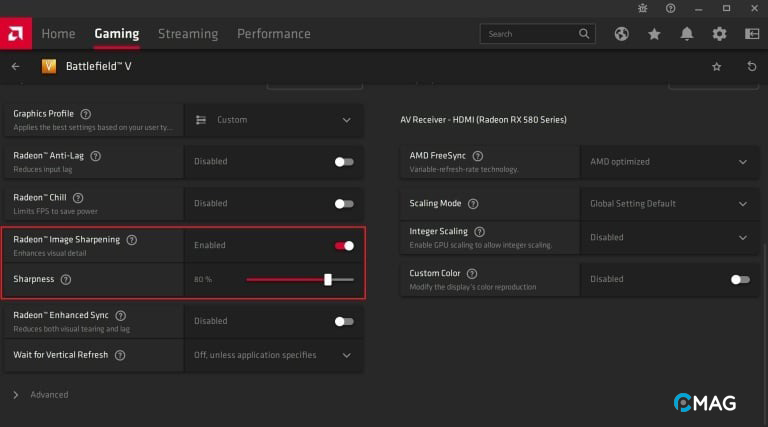Add Battlefield V profile to favorites star
Screen dimensions: 768x427
coord(717,67)
